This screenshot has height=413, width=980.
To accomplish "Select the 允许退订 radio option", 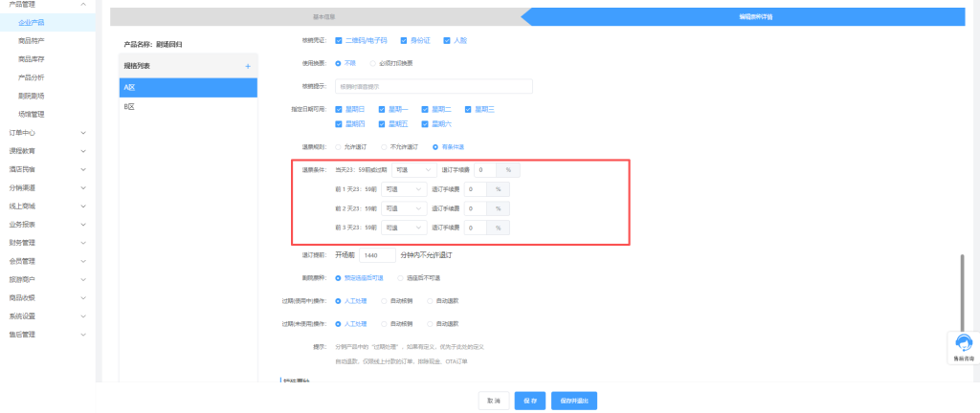I will click(339, 147).
